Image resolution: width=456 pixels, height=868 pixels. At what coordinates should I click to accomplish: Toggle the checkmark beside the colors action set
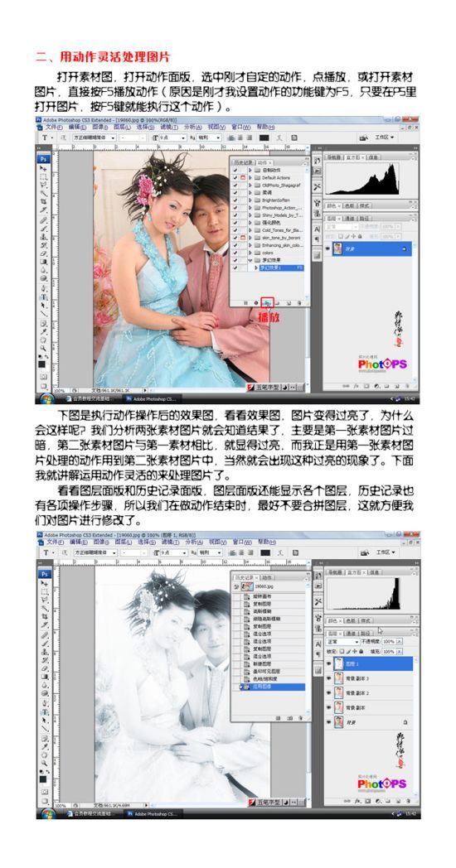click(x=235, y=253)
